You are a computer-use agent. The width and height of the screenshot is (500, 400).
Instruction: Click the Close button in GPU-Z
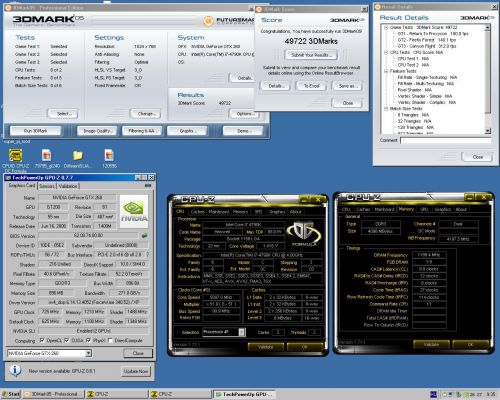coord(138,353)
